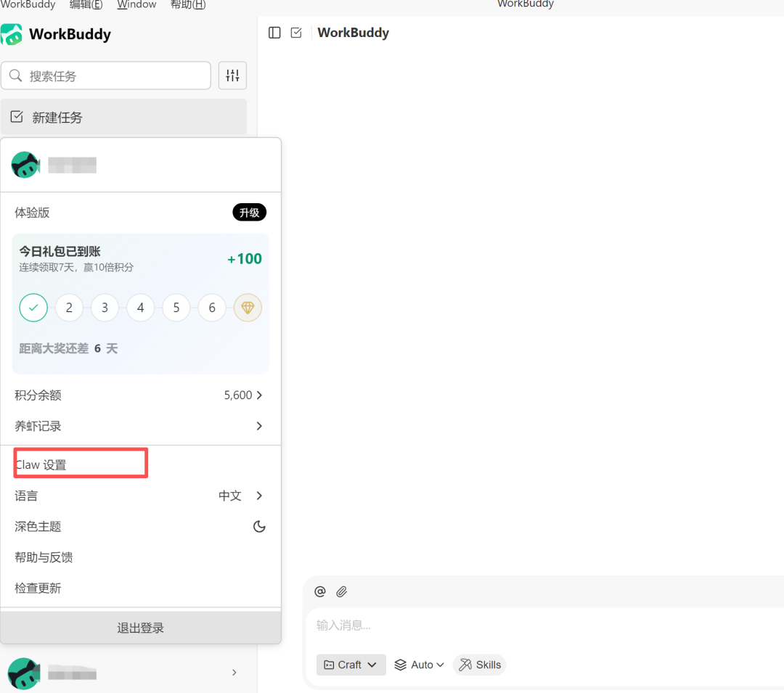The image size is (784, 693).
Task: Click the @ mention icon
Action: tap(319, 591)
